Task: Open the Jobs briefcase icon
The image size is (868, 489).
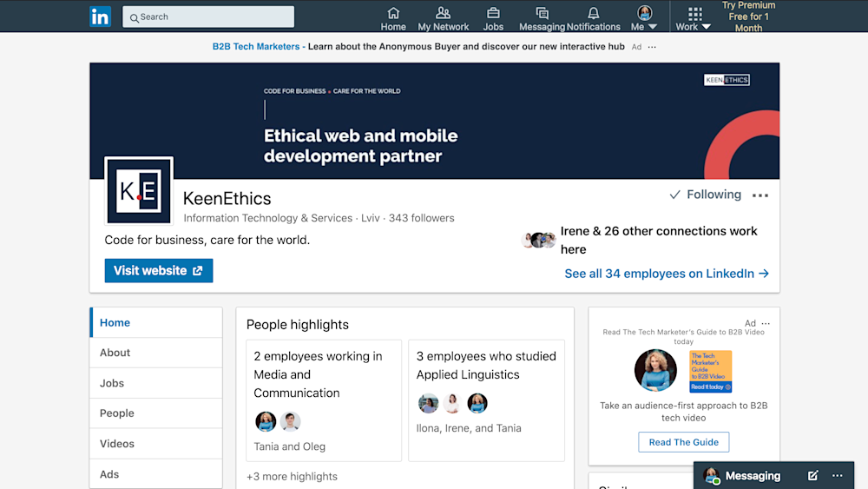Action: [493, 19]
